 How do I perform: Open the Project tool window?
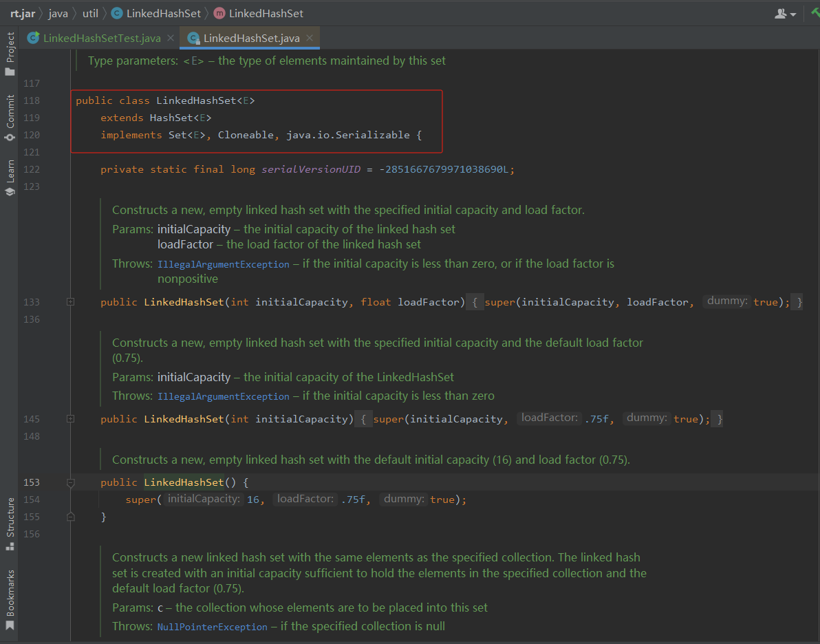[x=10, y=54]
